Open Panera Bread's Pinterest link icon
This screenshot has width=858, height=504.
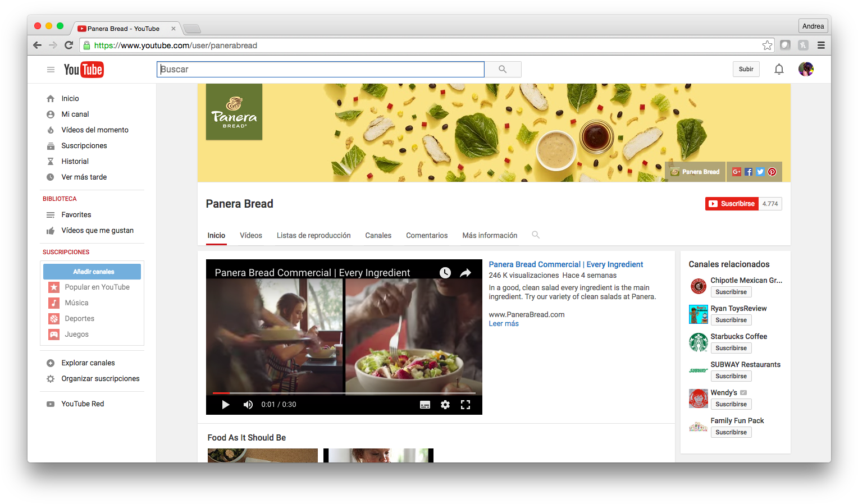coord(772,172)
